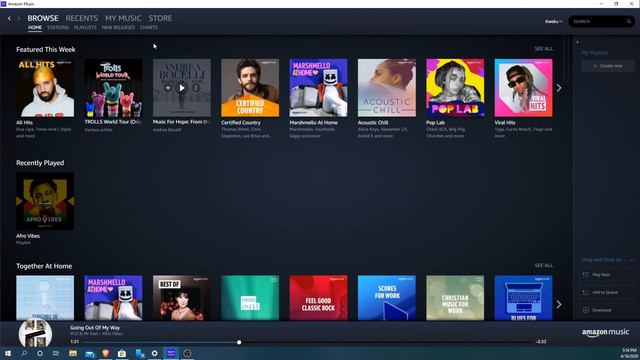Click the playback progress slider handle
The height and width of the screenshot is (360, 640).
pyautogui.click(x=239, y=342)
